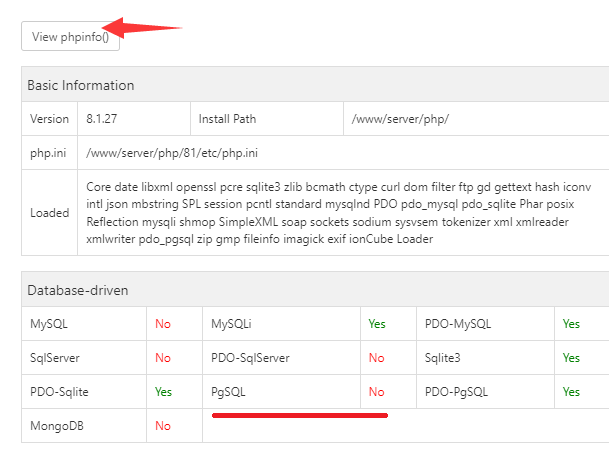
Task: Click the Loaded row label
Action: pos(49,213)
